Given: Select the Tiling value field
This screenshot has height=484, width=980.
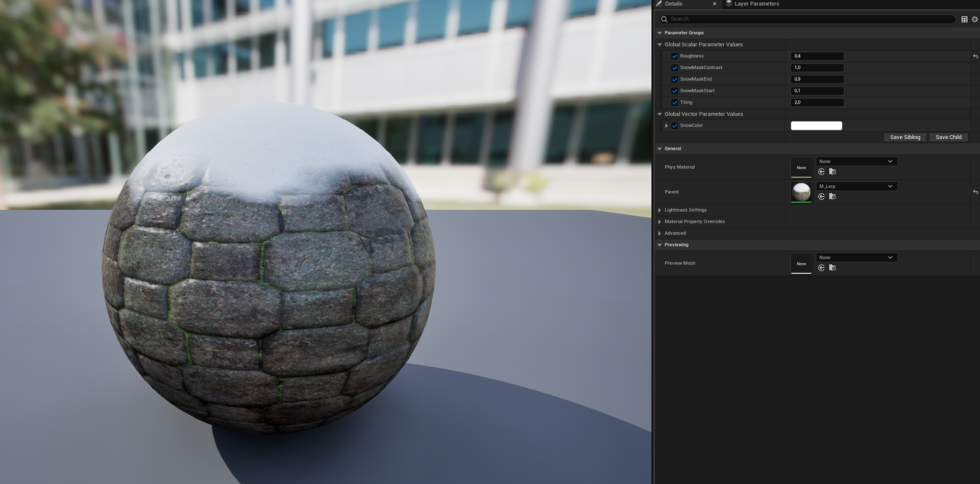Looking at the screenshot, I should [817, 102].
